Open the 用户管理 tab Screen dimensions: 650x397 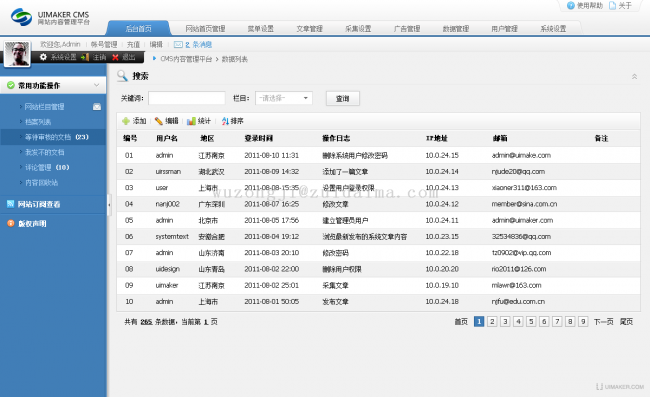(504, 29)
